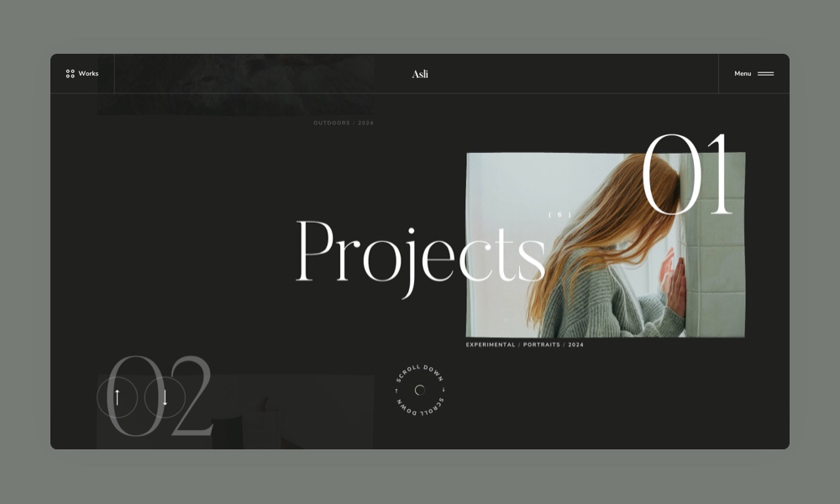
Task: Click the loading spinner inside Scroll Down badge
Action: point(420,390)
